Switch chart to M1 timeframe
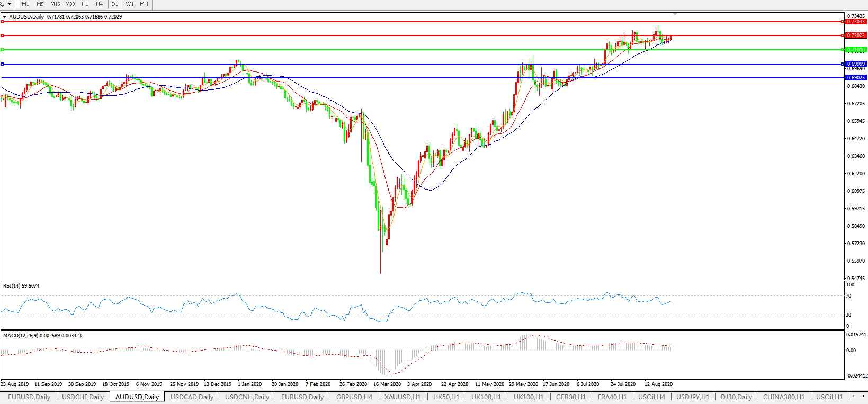This screenshot has width=868, height=404. pos(25,4)
